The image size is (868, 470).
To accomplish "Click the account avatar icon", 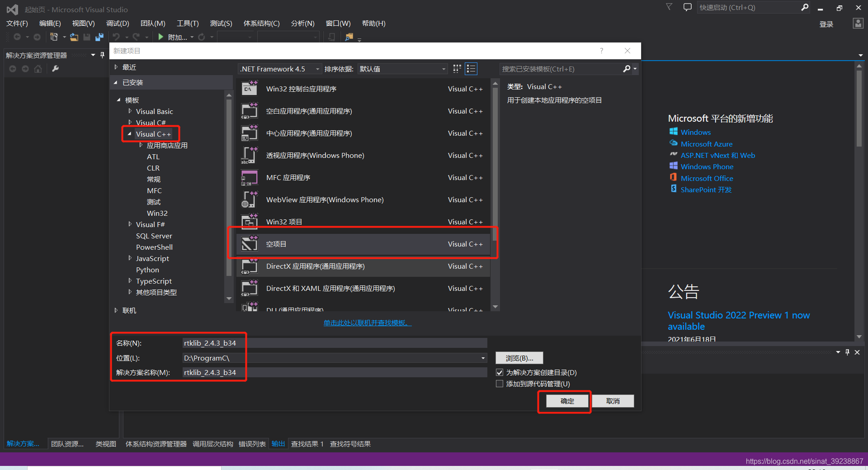I will [858, 24].
